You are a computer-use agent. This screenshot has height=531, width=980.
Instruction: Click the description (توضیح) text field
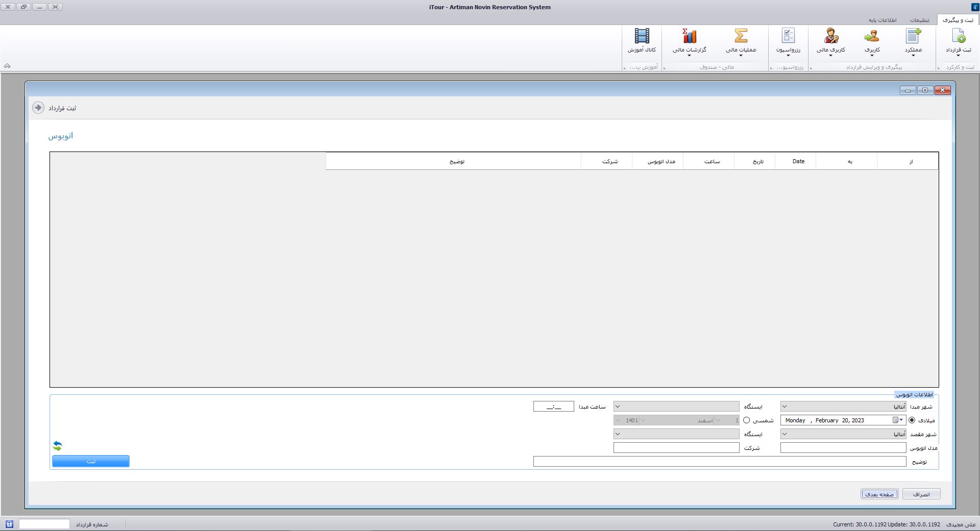[719, 462]
